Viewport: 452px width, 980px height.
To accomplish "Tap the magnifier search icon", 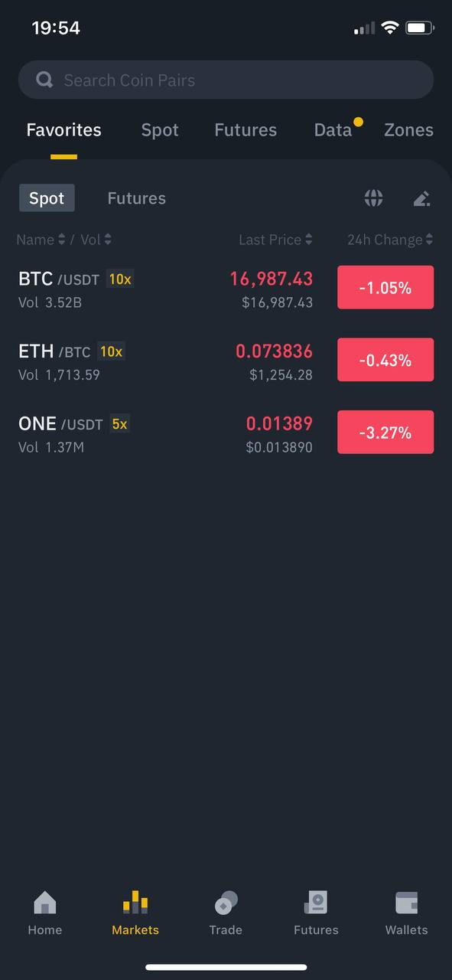I will pyautogui.click(x=44, y=80).
